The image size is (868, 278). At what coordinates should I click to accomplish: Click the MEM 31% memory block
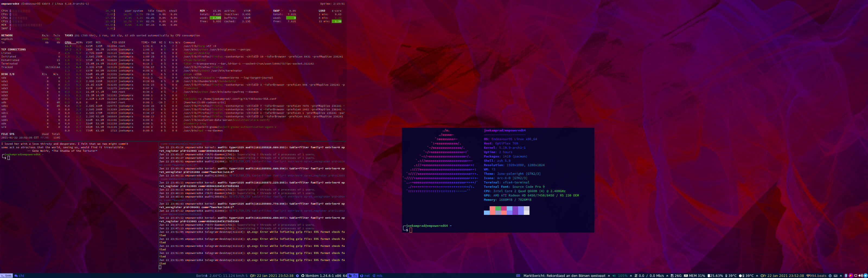[x=694, y=276]
